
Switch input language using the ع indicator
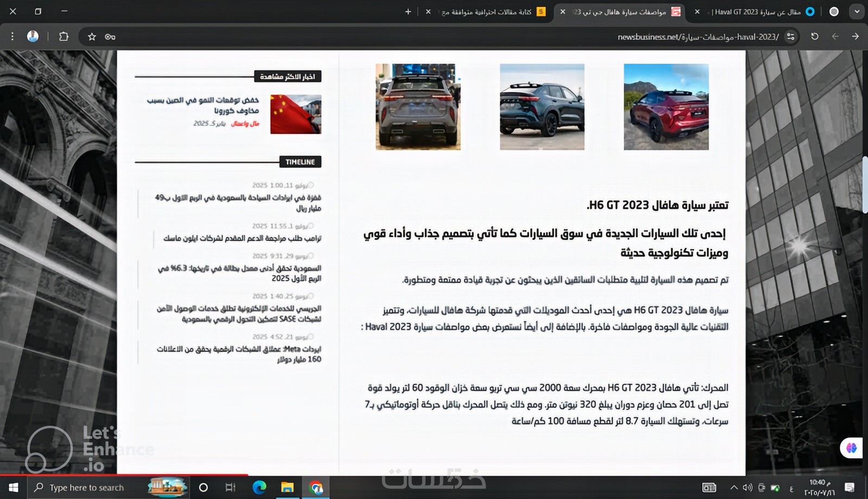792,488
